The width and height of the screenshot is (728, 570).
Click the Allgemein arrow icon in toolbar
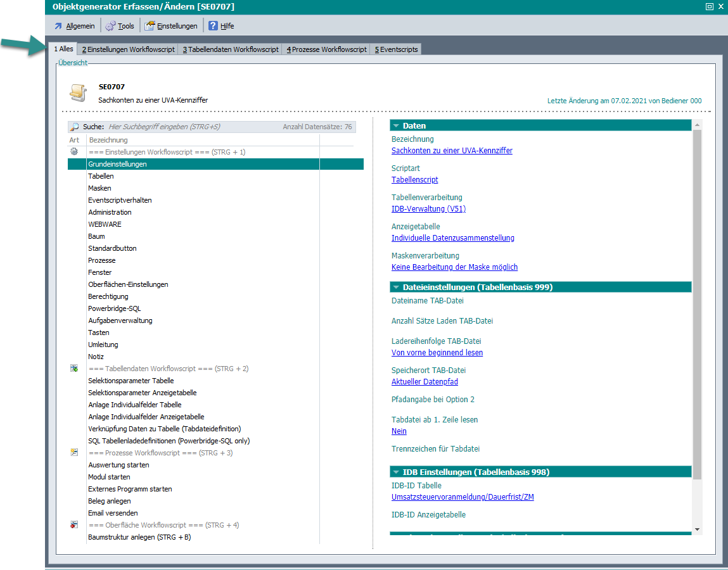tap(58, 26)
